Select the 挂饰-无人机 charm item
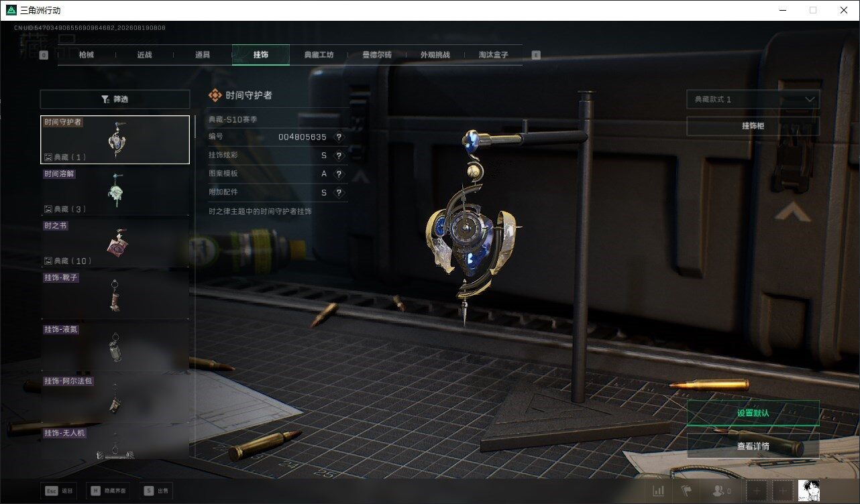 (115, 443)
